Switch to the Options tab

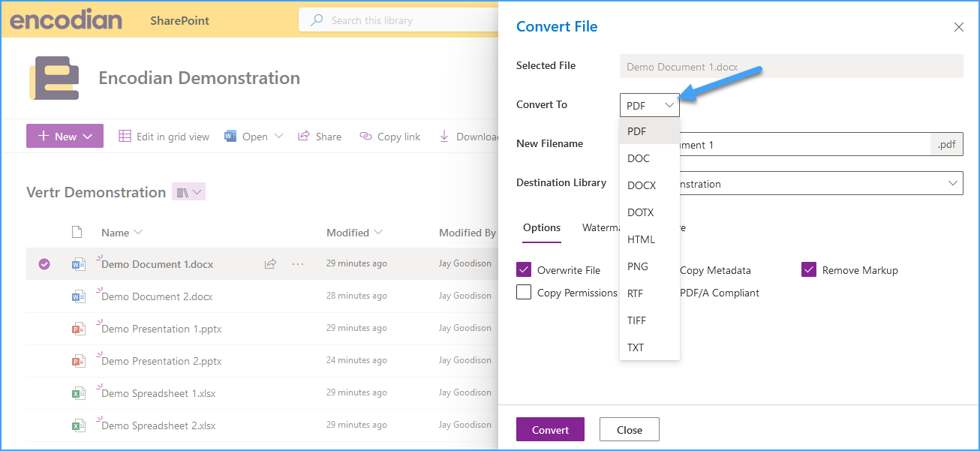pyautogui.click(x=542, y=228)
